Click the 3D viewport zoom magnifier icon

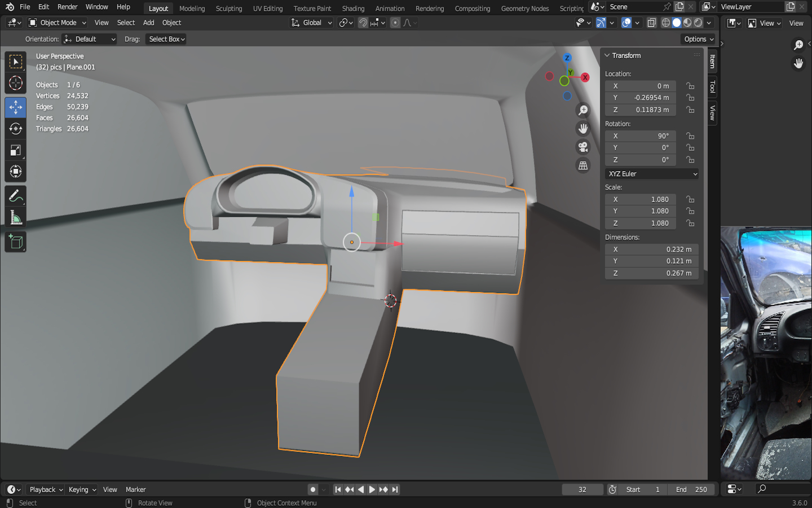pyautogui.click(x=583, y=111)
